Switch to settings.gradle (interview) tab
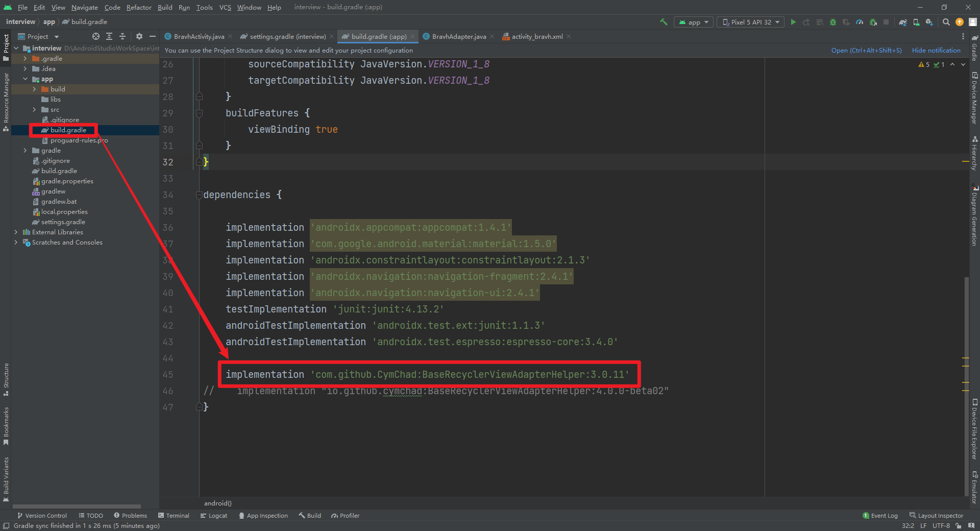980x531 pixels. pyautogui.click(x=287, y=36)
